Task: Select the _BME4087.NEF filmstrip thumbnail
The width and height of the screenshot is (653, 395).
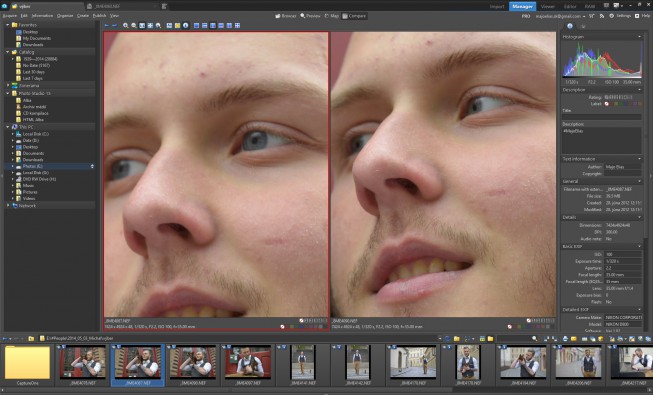Action: click(x=137, y=365)
